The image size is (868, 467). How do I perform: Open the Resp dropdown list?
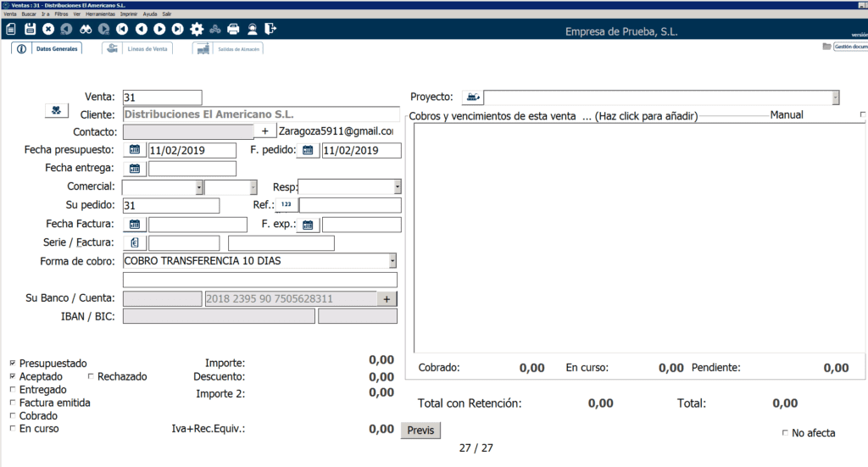click(397, 187)
